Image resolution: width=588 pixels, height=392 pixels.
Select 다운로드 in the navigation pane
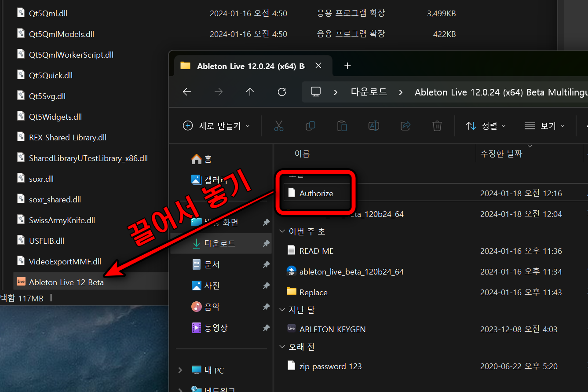221,243
